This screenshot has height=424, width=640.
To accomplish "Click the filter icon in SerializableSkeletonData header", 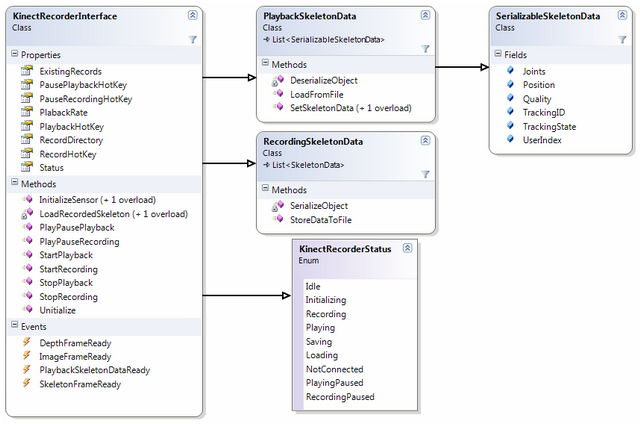I will (x=622, y=39).
